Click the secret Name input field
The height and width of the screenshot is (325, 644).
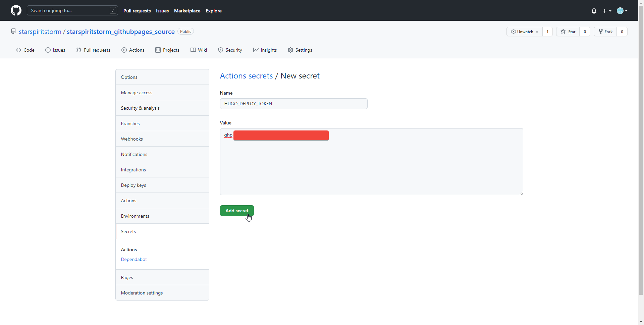point(293,104)
